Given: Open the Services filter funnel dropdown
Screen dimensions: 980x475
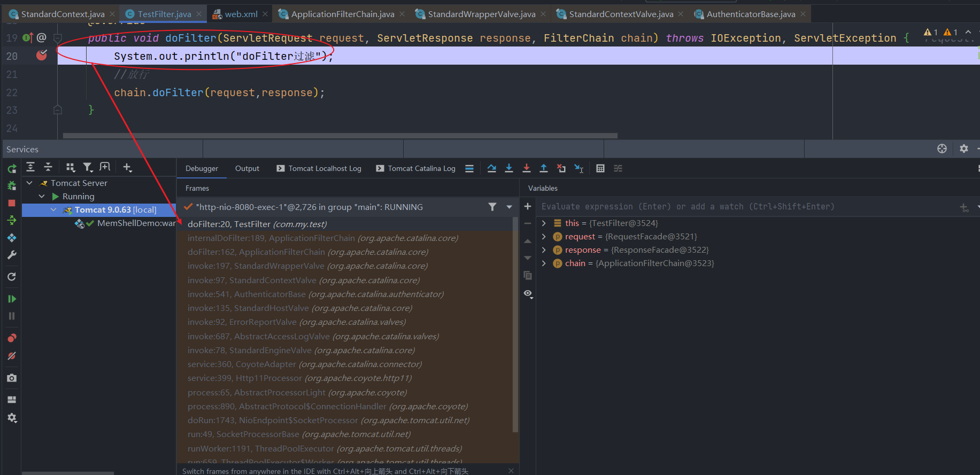Looking at the screenshot, I should [88, 167].
